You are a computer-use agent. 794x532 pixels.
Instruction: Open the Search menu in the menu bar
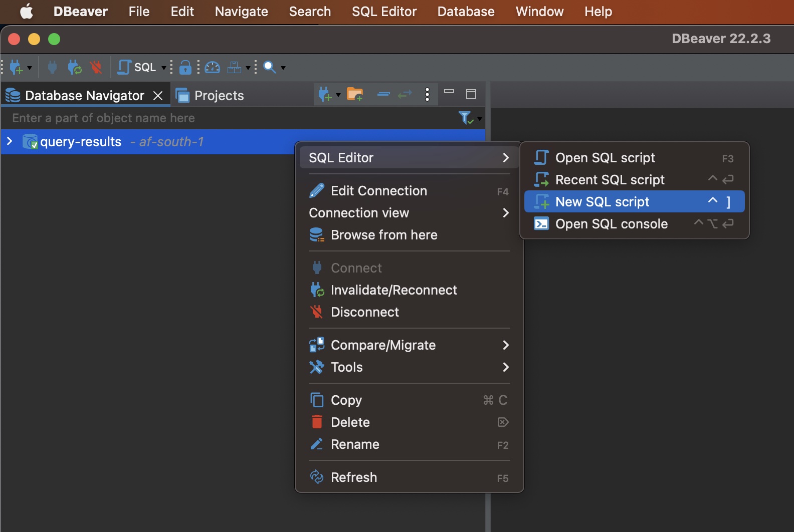click(x=310, y=12)
